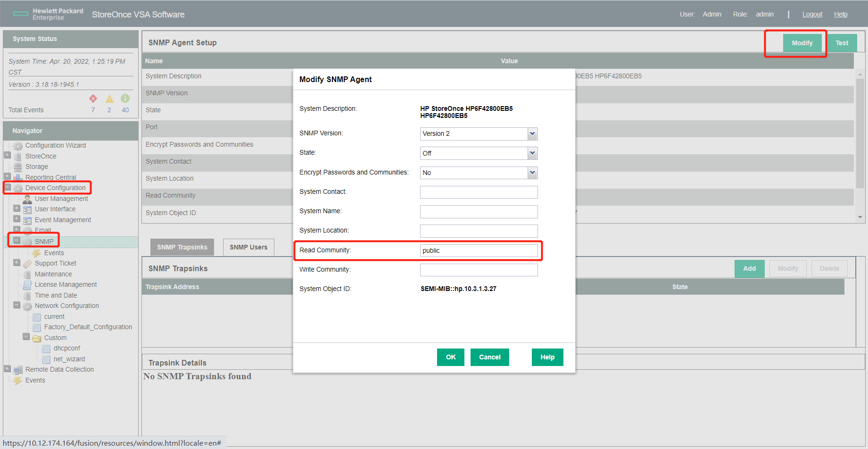This screenshot has width=868, height=449.
Task: Collapse the Network Configuration tree node
Action: tap(17, 305)
